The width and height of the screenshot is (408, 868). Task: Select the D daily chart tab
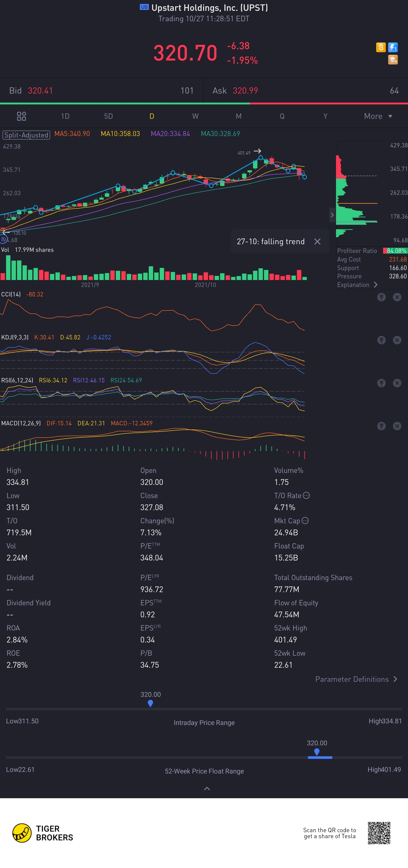point(152,116)
